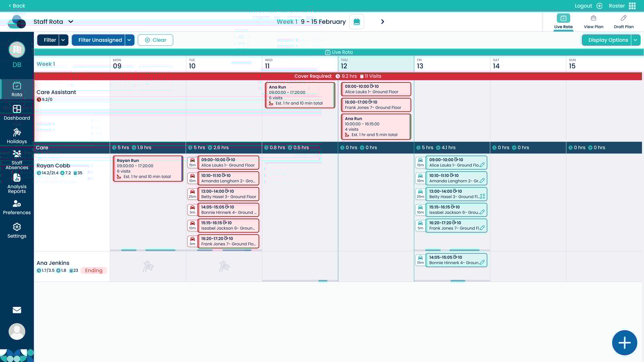The height and width of the screenshot is (362, 644).
Task: Click the Ending tag on Ana Jenkins
Action: [x=94, y=270]
